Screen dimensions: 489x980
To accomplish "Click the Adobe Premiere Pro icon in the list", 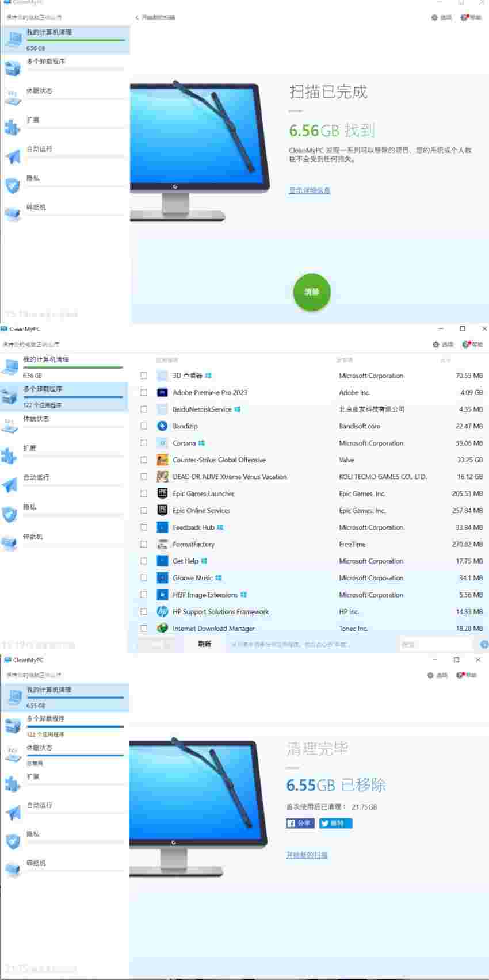I will point(162,392).
